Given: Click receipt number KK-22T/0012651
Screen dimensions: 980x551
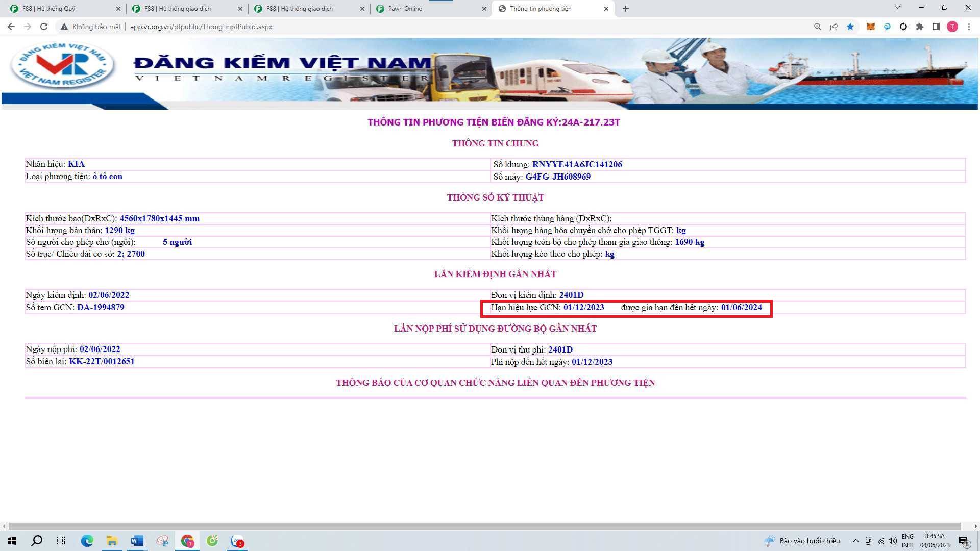Looking at the screenshot, I should (102, 361).
